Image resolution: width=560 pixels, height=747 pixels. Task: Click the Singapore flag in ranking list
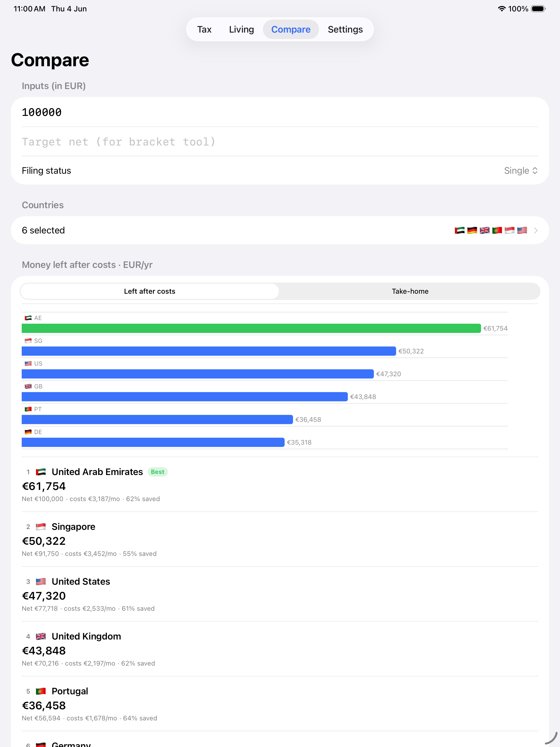pos(41,527)
